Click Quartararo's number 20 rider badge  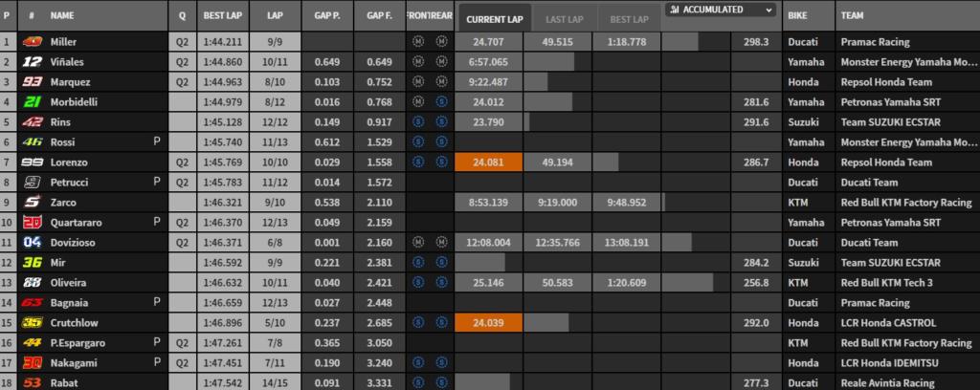[x=32, y=223]
